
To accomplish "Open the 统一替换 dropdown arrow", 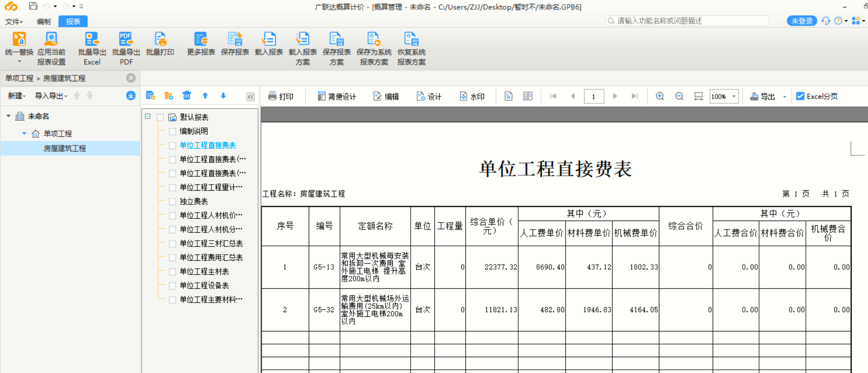I will coord(19,62).
